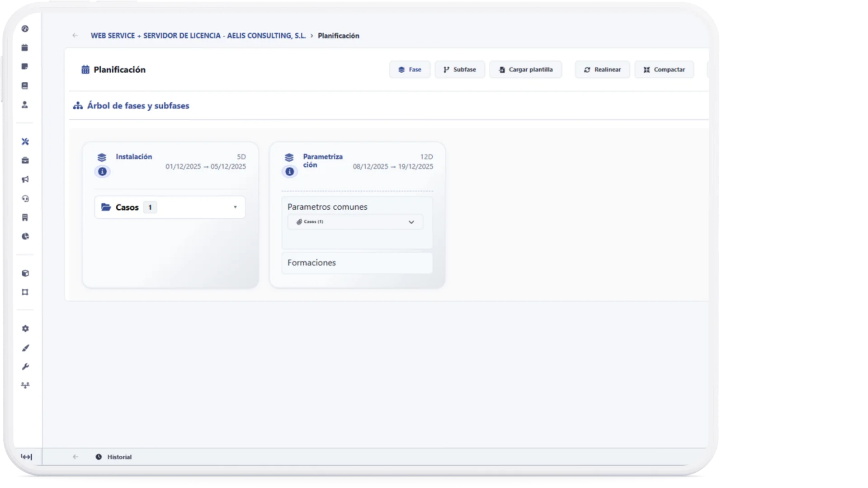Viewport: 868px width, 488px height.
Task: Click the megaphone announcements icon
Action: pos(25,179)
